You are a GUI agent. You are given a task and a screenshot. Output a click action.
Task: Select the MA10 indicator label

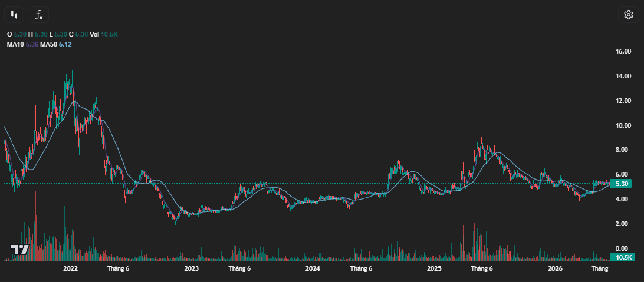15,44
